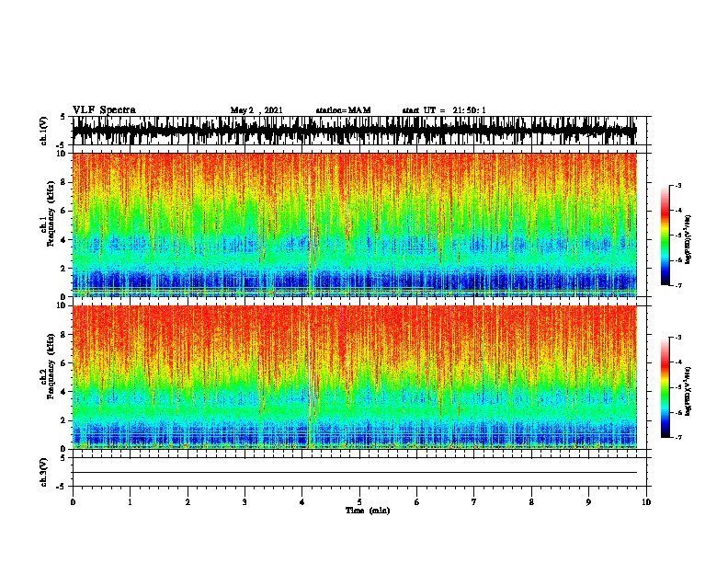728x563 pixels.
Task: Click the time axis tick label "3"
Action: coord(245,502)
